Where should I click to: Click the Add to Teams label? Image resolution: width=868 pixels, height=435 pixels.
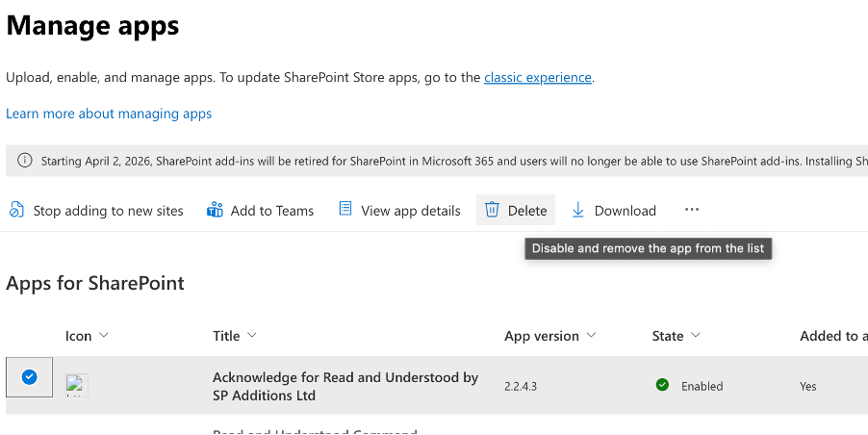271,211
